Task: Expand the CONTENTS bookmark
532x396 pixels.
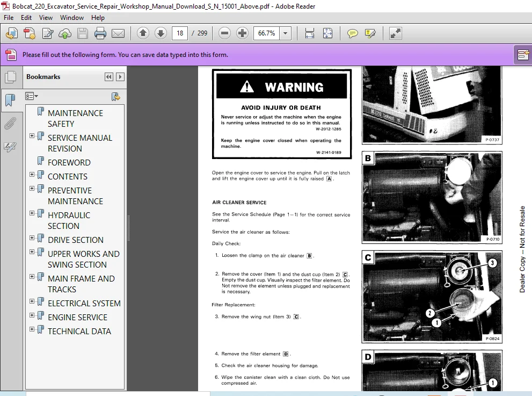Action: pyautogui.click(x=32, y=175)
